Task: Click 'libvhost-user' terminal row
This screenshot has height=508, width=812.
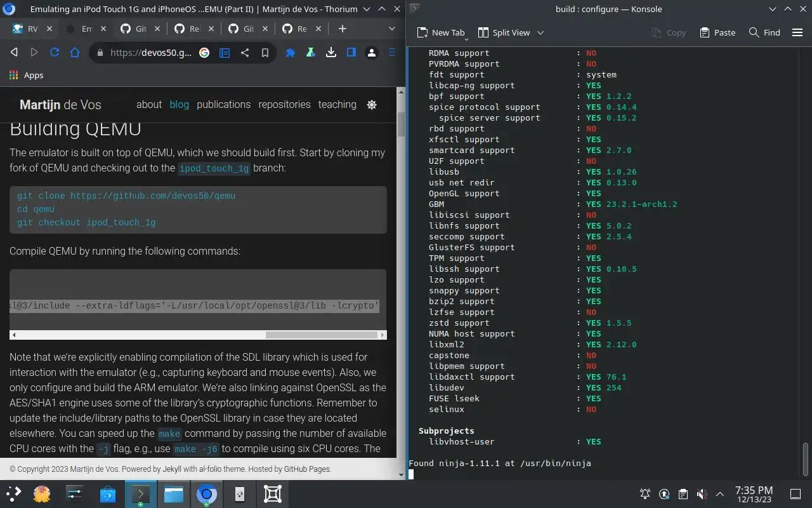Action: [515, 441]
